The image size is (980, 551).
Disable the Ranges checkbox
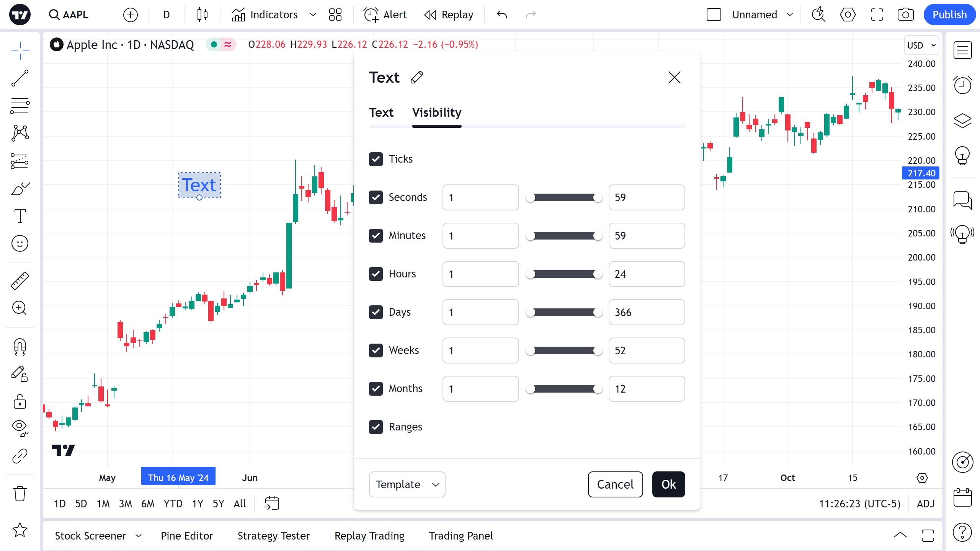point(376,427)
